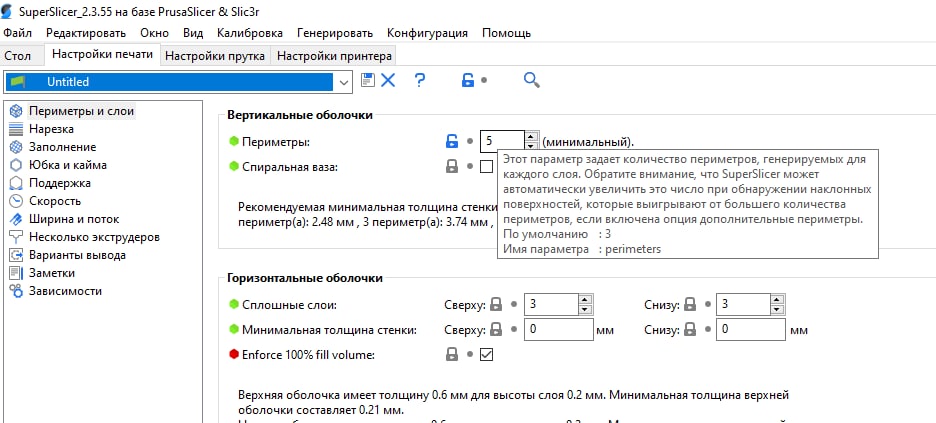Viewport: 936px width, 423px height.
Task: Switch to the Настройки прутка tab
Action: [x=215, y=56]
